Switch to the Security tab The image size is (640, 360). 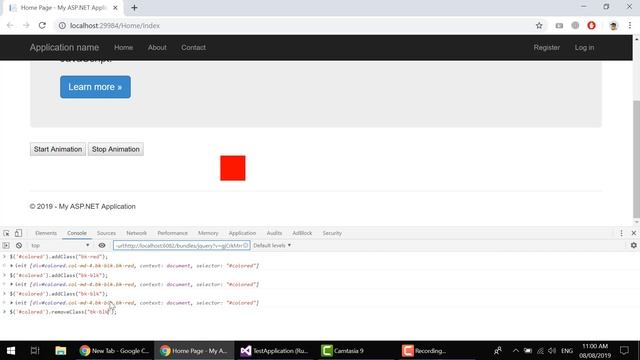332,233
